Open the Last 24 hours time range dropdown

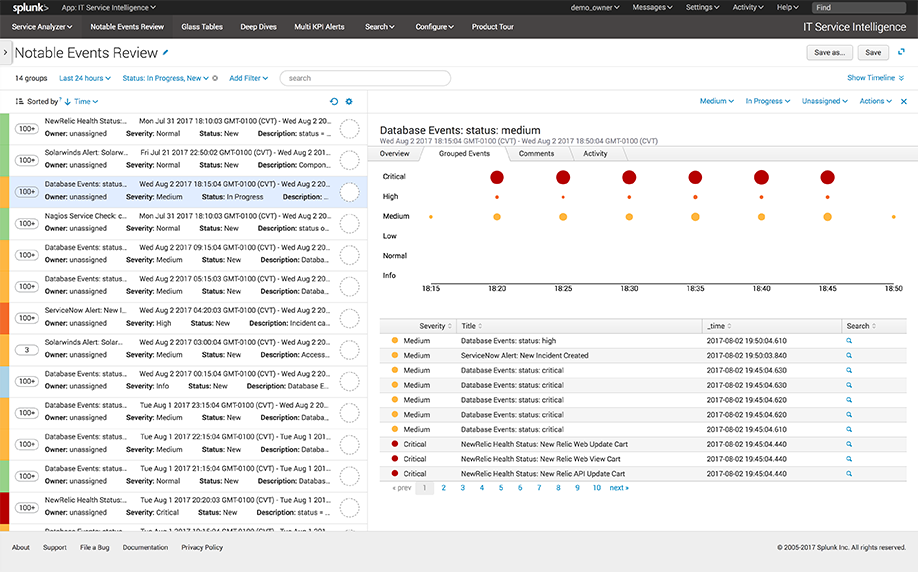pos(84,78)
